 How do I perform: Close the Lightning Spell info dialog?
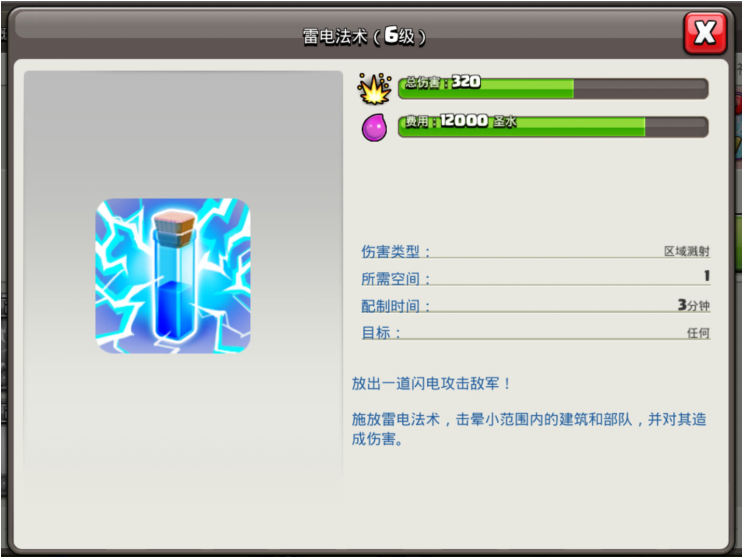point(705,33)
